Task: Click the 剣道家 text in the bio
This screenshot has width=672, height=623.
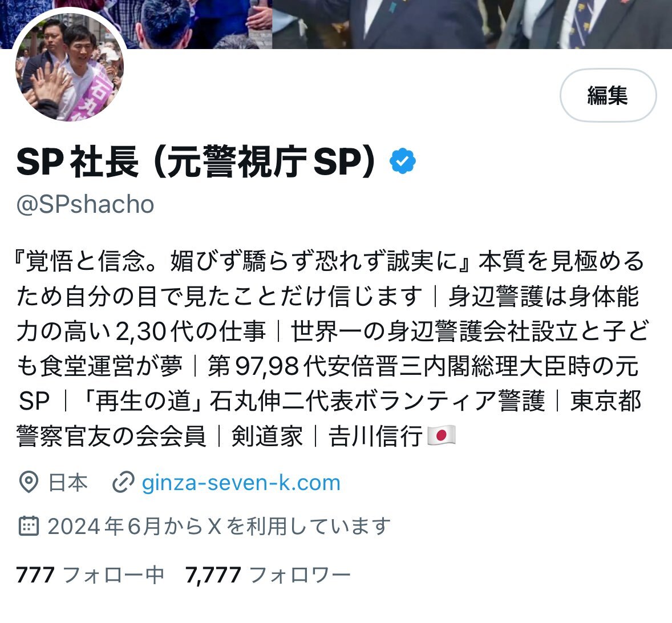Action: click(267, 436)
